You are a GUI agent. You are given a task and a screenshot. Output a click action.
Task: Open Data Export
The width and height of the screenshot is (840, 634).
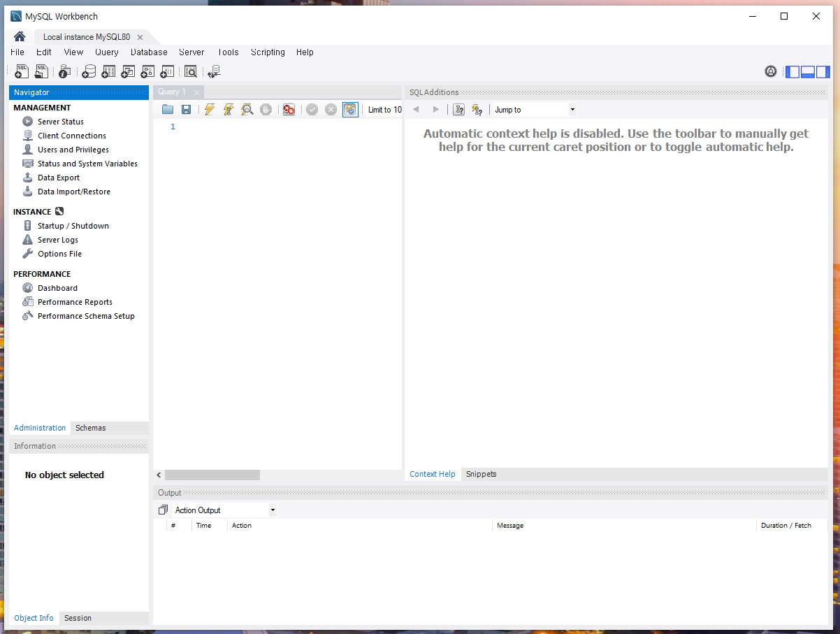click(59, 178)
